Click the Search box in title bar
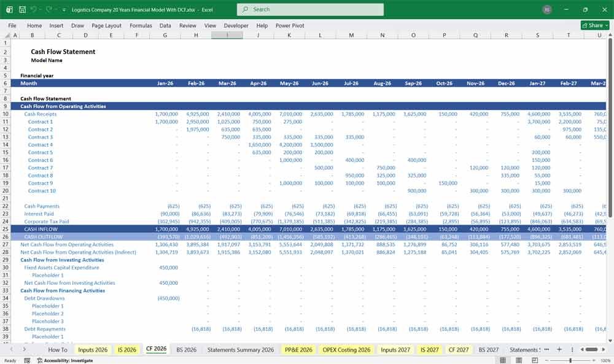Image resolution: width=614 pixels, height=364 pixels. [x=310, y=9]
